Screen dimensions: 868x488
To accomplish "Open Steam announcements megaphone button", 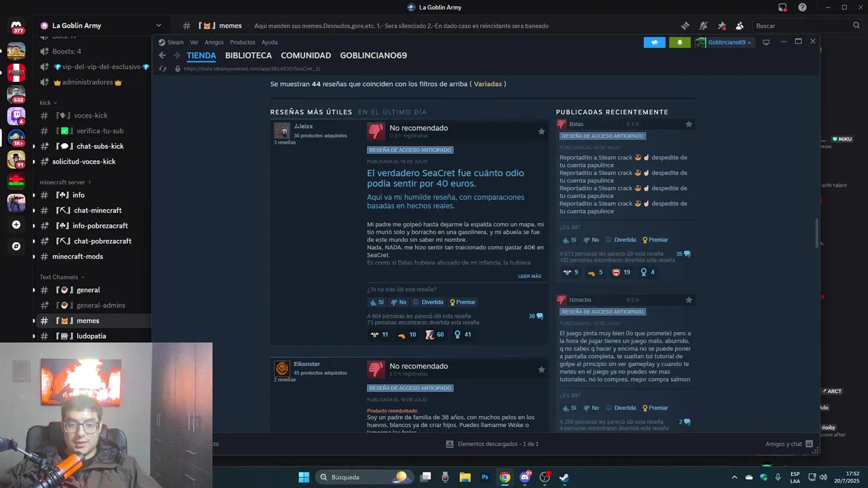I will point(654,42).
